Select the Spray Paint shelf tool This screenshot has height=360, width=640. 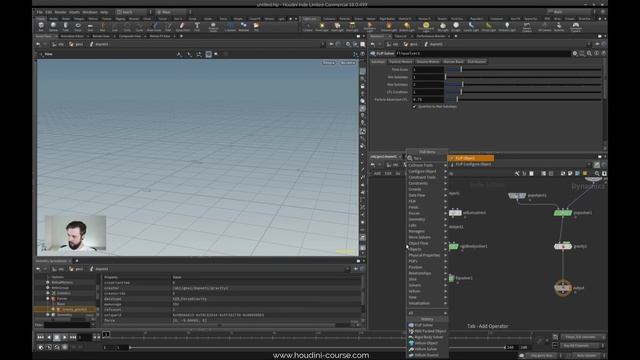182,27
